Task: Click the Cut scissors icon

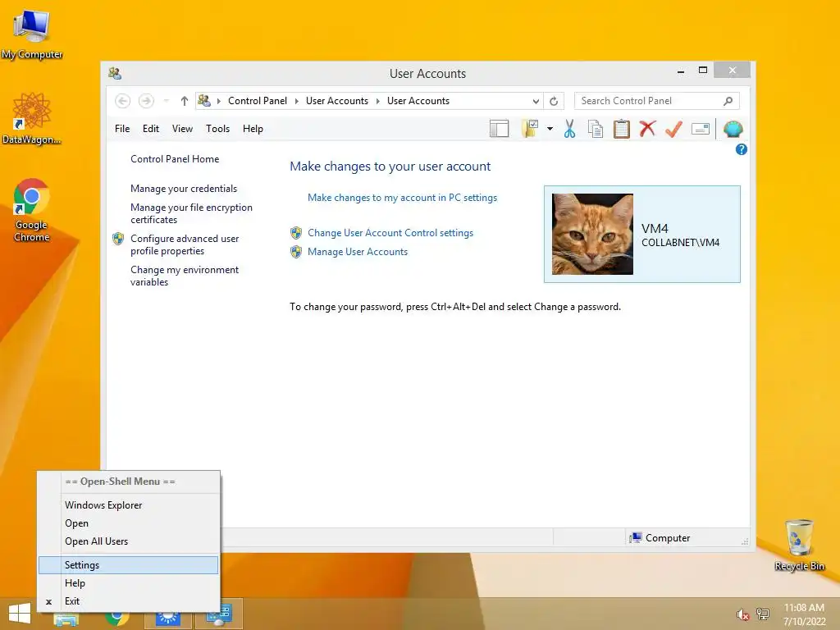Action: point(569,129)
